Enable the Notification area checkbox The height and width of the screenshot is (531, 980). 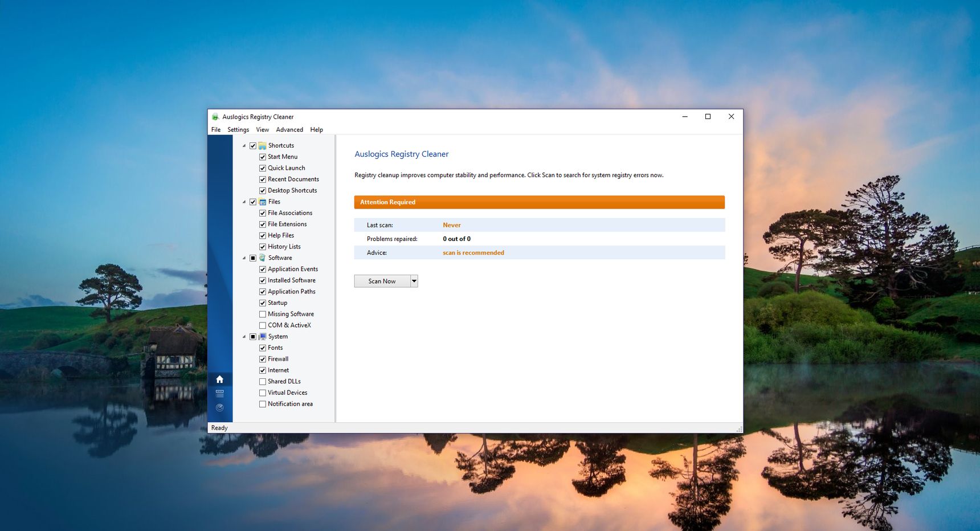coord(263,405)
